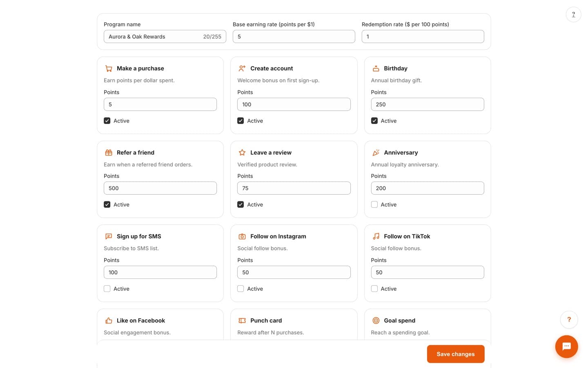Click the Sign up for SMS Points field

[x=160, y=272]
